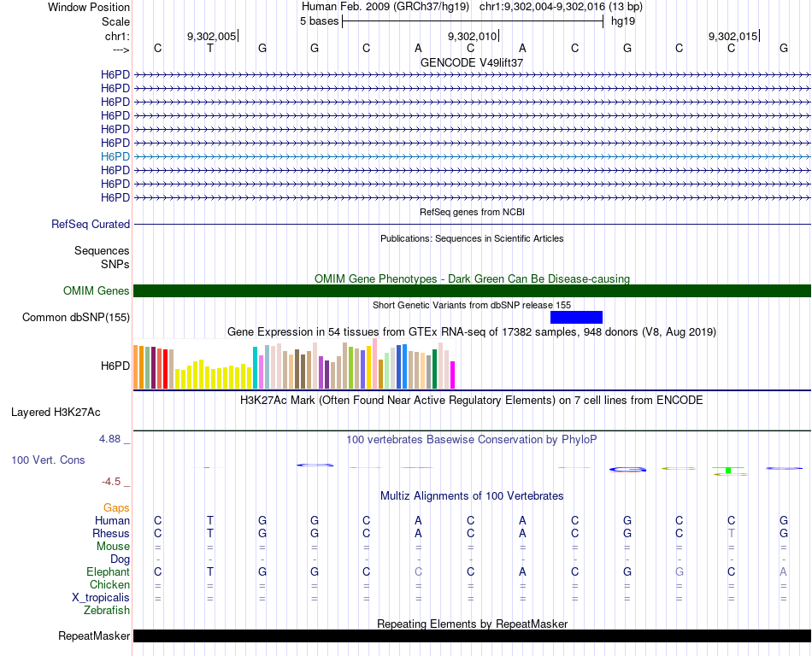
Task: Click the dark green OMIM Genes bar
Action: pos(472,291)
